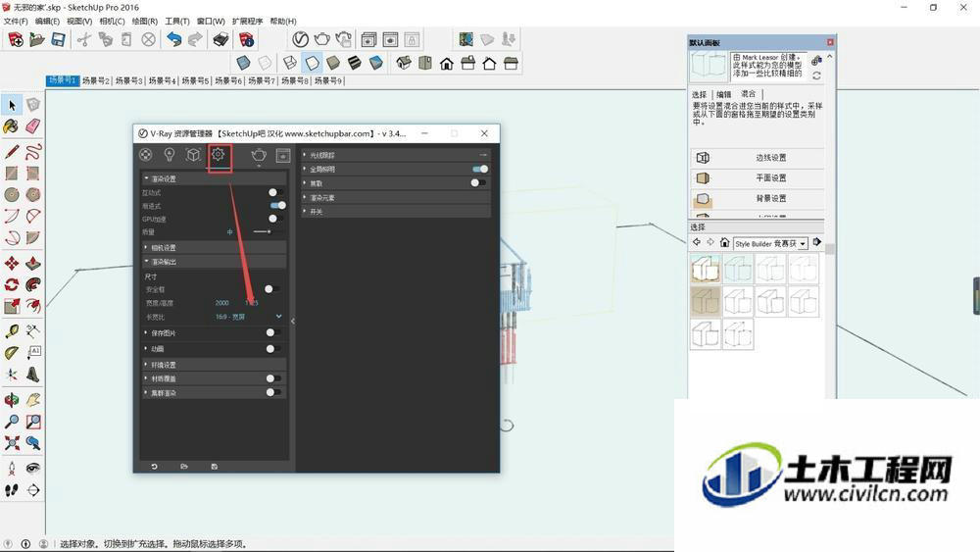Toggle the GPU加速 switch
Screen dimensions: 980x552
tap(275, 219)
